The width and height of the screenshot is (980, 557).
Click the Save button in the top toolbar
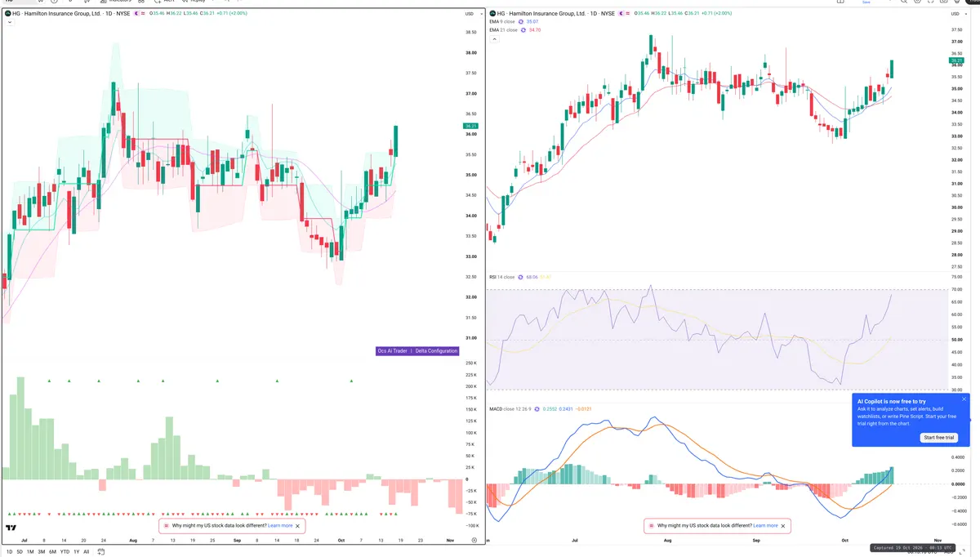866,2
